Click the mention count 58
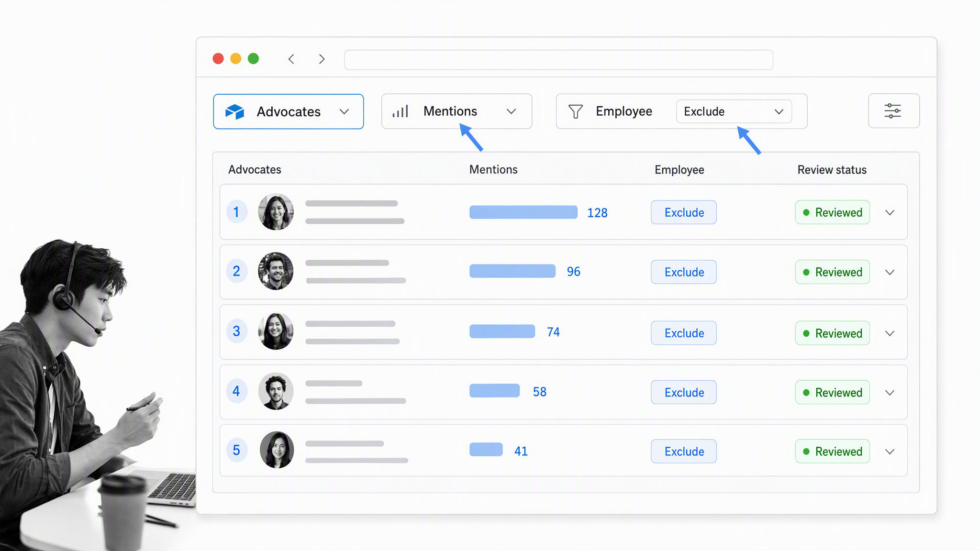 click(x=539, y=392)
